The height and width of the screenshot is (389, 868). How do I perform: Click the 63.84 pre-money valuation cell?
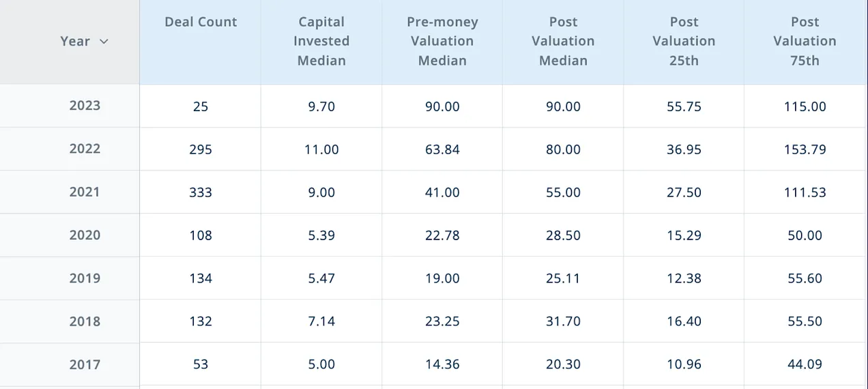tap(442, 149)
